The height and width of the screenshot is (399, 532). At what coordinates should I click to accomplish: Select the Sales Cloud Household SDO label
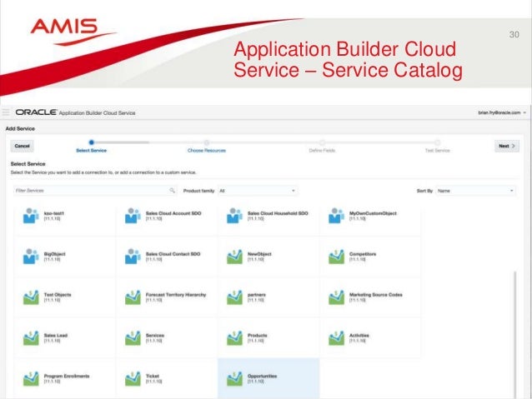[x=278, y=213]
